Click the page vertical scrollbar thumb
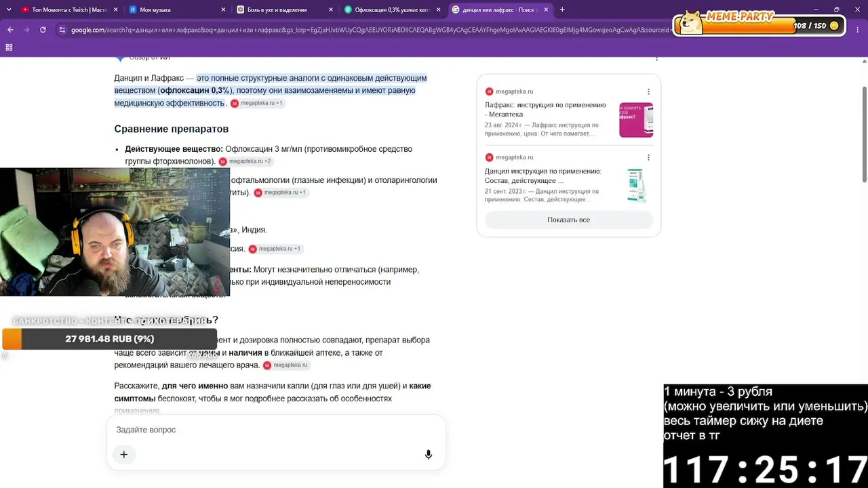The image size is (868, 488). [x=864, y=134]
